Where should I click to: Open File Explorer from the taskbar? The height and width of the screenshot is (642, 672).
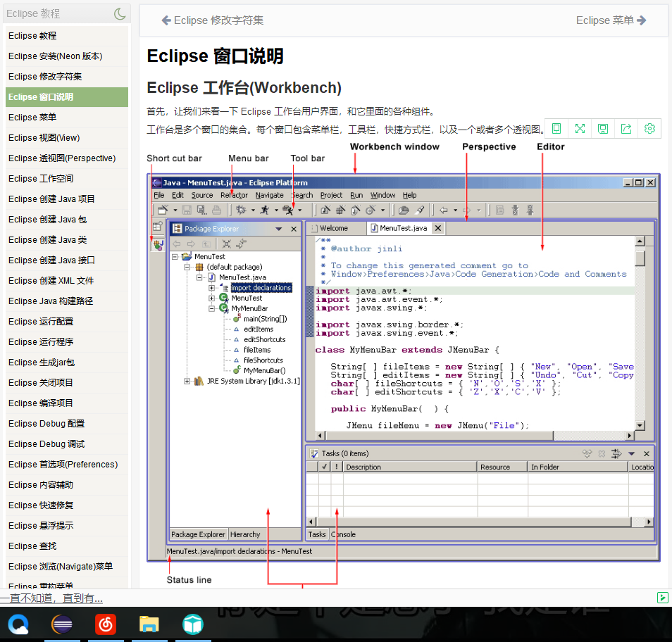(149, 624)
